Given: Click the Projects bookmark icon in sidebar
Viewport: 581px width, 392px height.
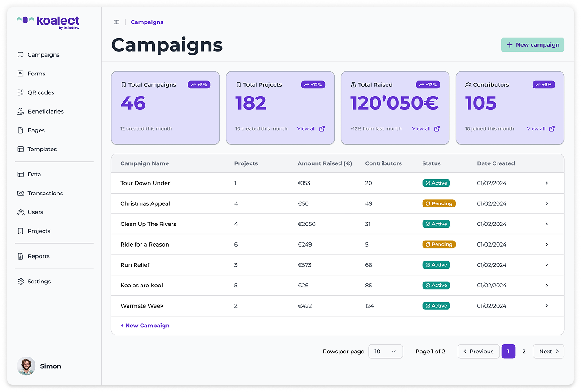Looking at the screenshot, I should [20, 231].
